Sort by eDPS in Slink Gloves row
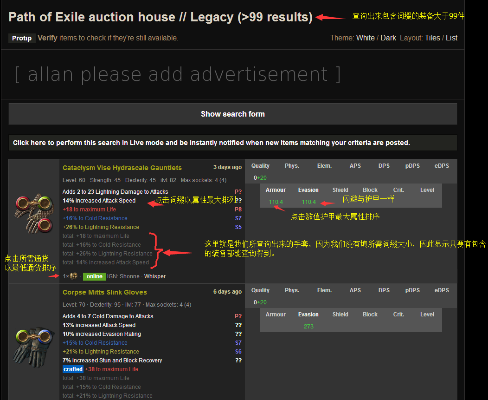The height and width of the screenshot is (400, 488). point(442,290)
